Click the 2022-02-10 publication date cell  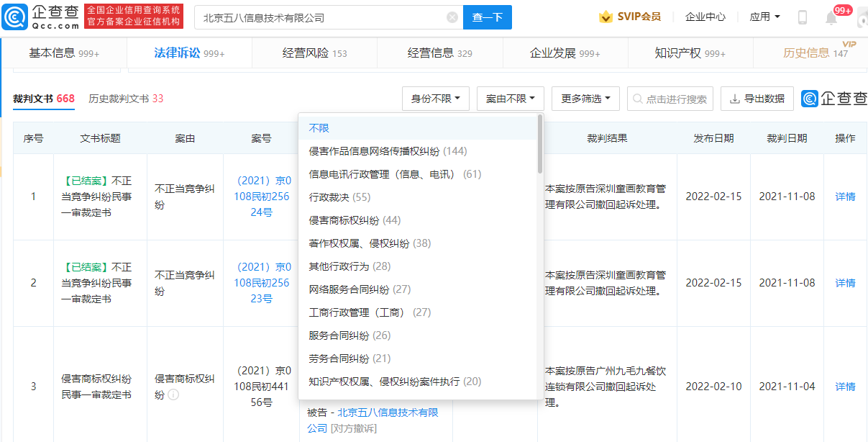[x=713, y=387]
